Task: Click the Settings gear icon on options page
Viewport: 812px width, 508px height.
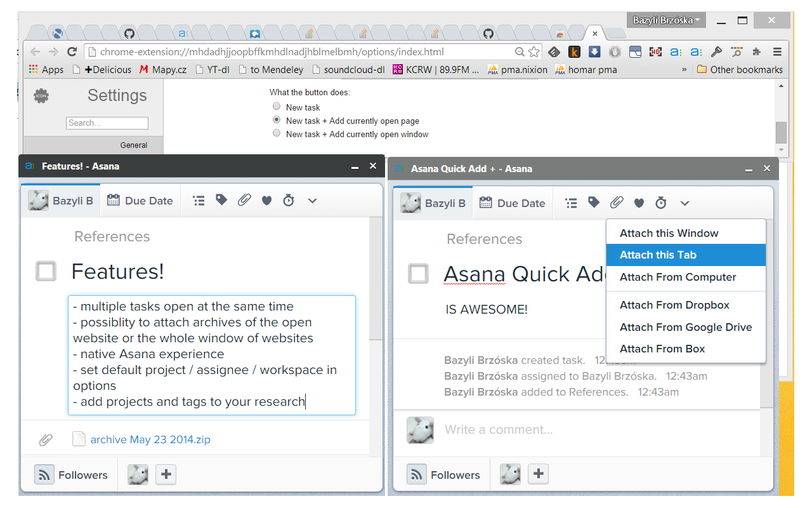Action: tap(41, 96)
